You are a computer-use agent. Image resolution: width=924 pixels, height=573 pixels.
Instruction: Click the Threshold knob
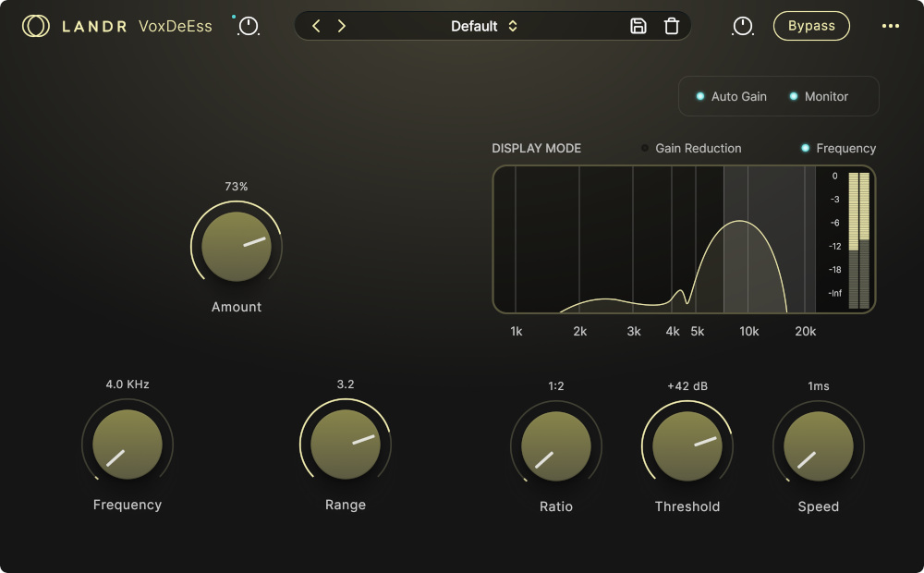[x=687, y=445]
